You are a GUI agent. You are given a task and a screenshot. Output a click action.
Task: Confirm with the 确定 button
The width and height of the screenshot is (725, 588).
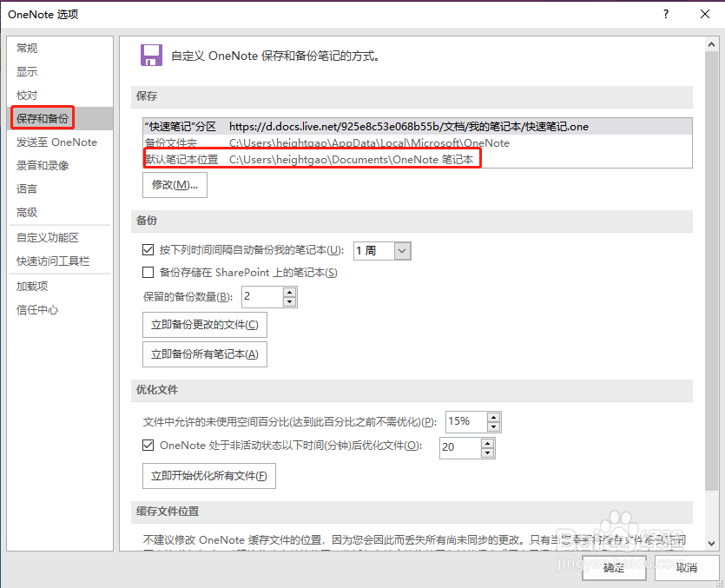pyautogui.click(x=614, y=568)
